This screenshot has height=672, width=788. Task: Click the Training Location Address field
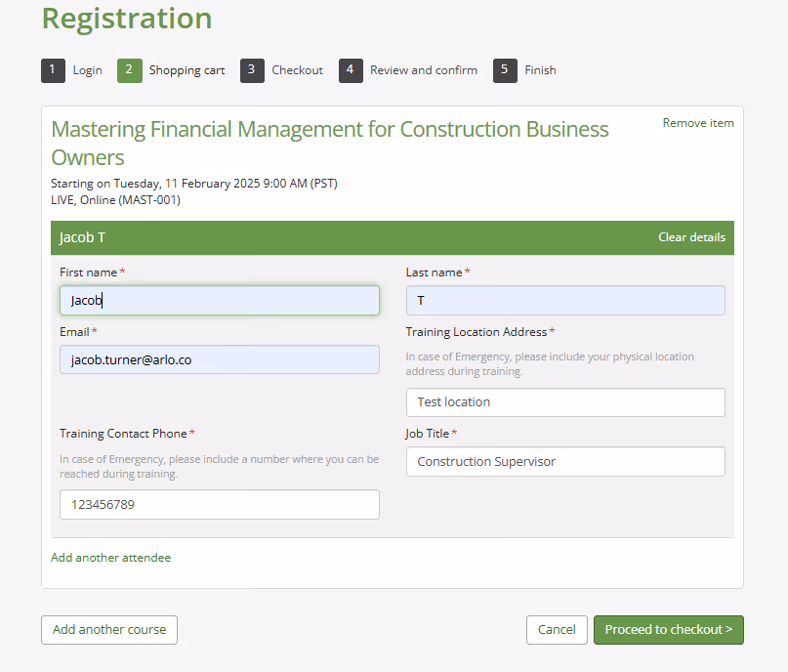[564, 402]
